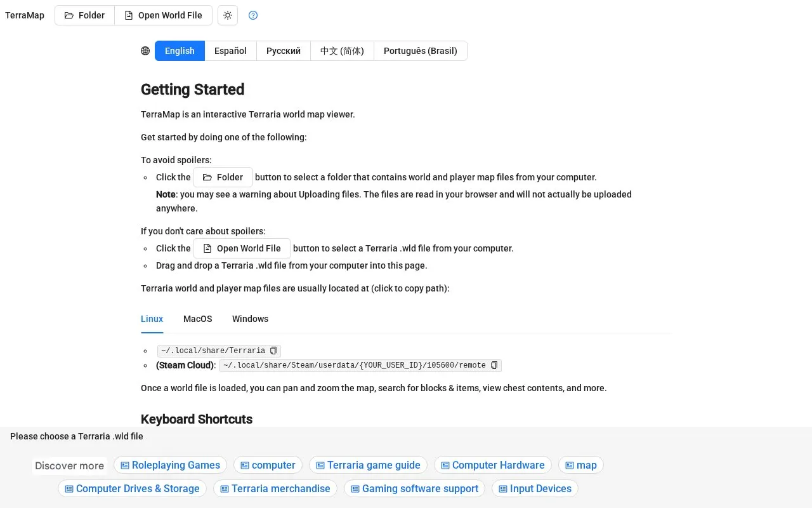Open the computer discover link

(x=268, y=465)
